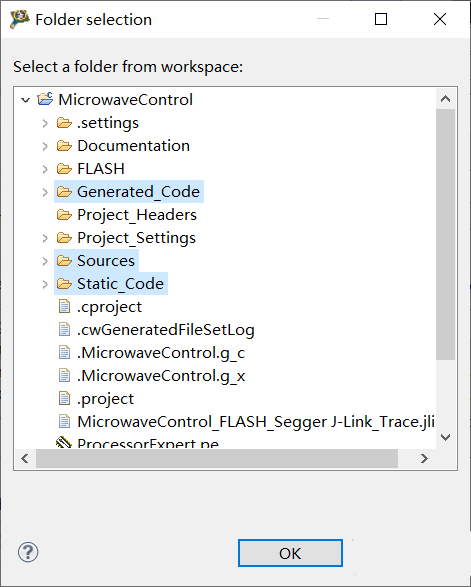Click the help question mark icon

click(28, 552)
